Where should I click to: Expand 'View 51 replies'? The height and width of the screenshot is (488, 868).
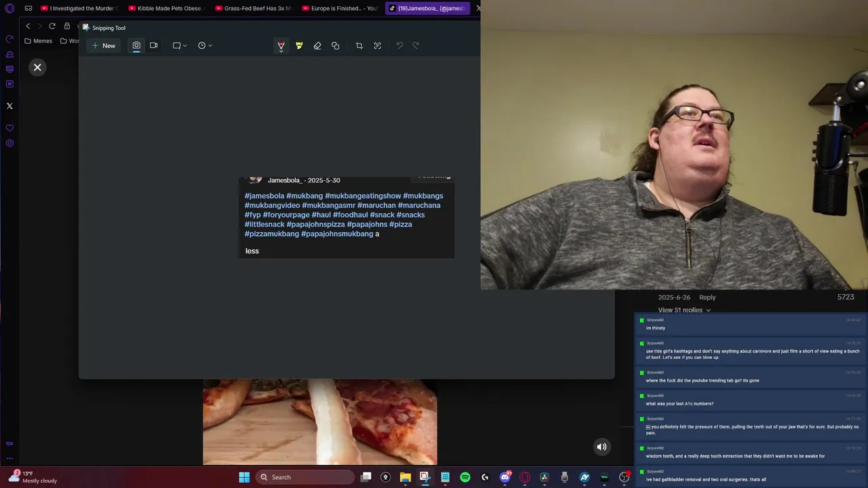tap(684, 310)
